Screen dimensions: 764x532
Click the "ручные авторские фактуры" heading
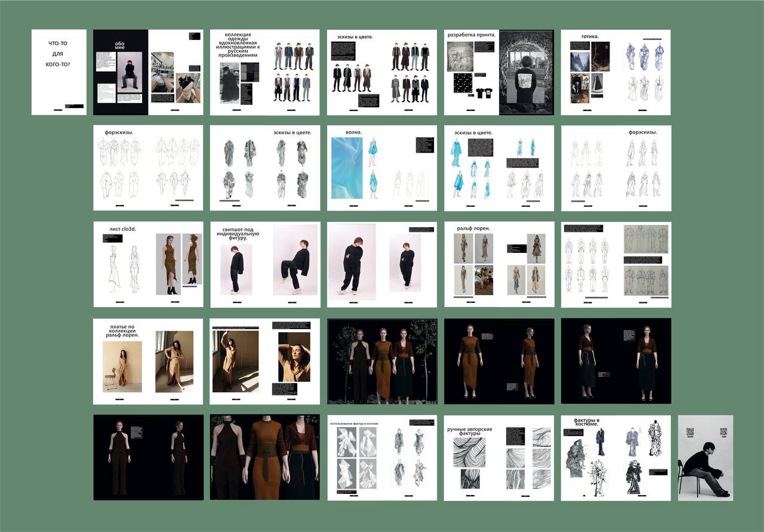pyautogui.click(x=470, y=432)
